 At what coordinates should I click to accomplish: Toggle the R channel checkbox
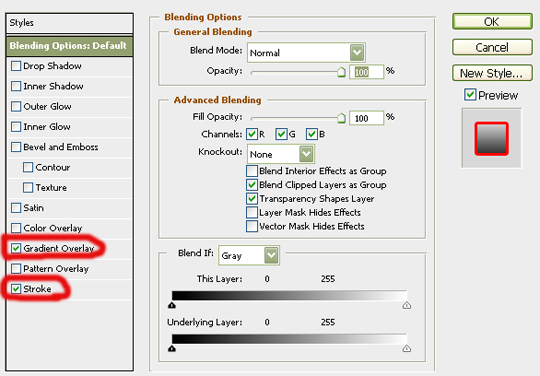pos(252,134)
